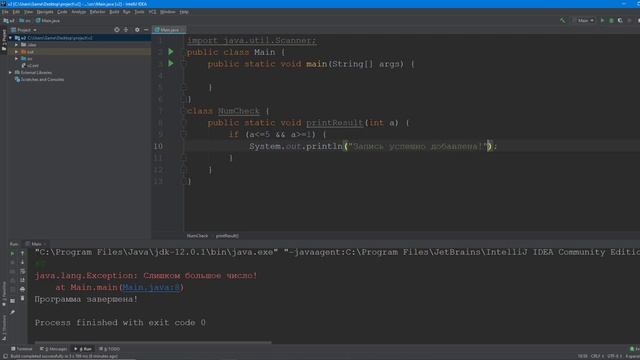This screenshot has width=640, height=360.
Task: Select the Main tab in the Run panel
Action: click(36, 244)
